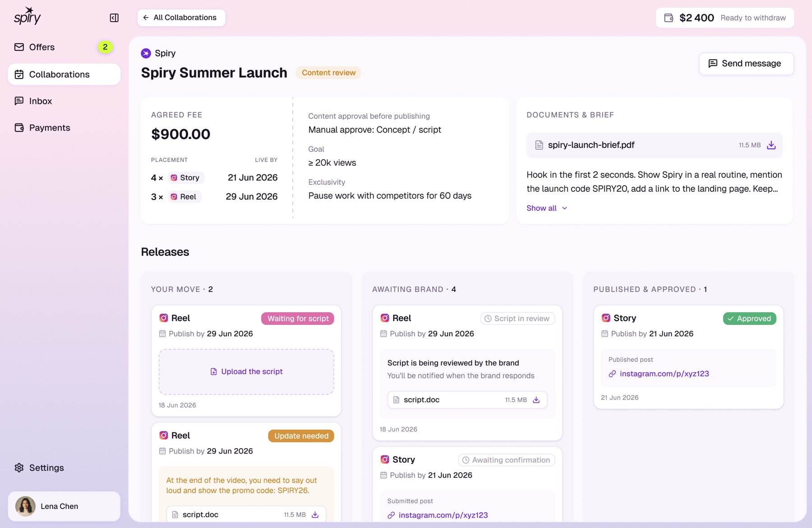
Task: Download script.doc in Awaiting Brand reel
Action: click(536, 400)
